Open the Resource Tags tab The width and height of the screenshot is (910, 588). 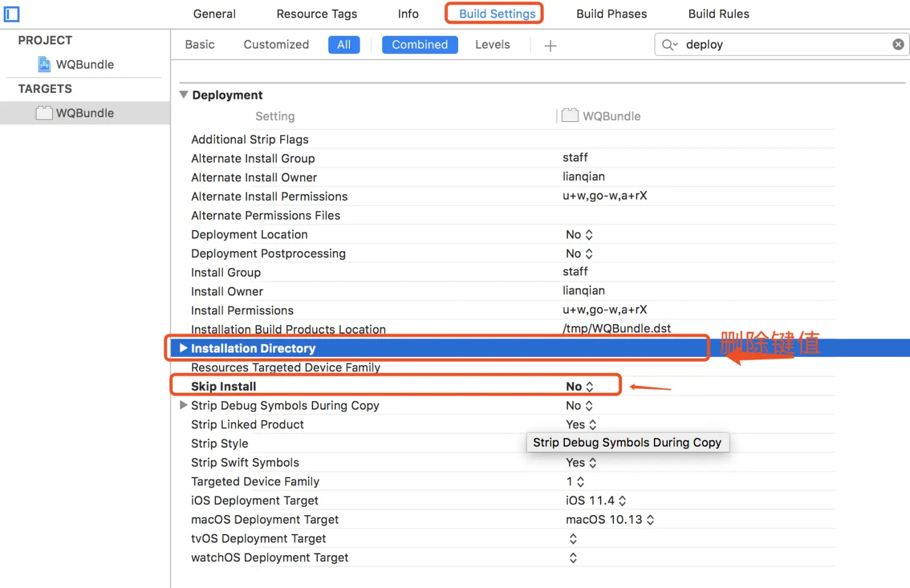(317, 13)
